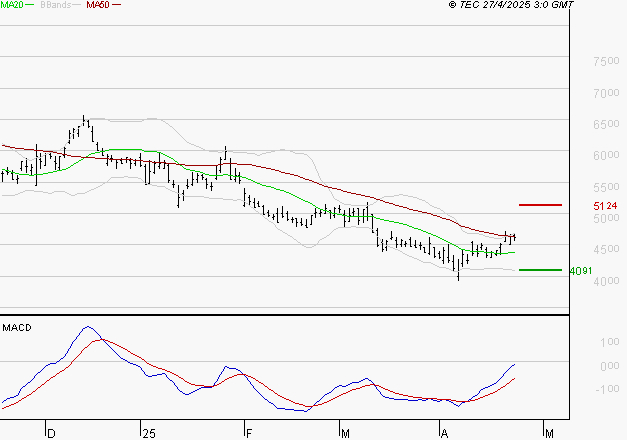Click the 4000 price axis label
Viewport: 627px width, 440px height.
click(604, 282)
